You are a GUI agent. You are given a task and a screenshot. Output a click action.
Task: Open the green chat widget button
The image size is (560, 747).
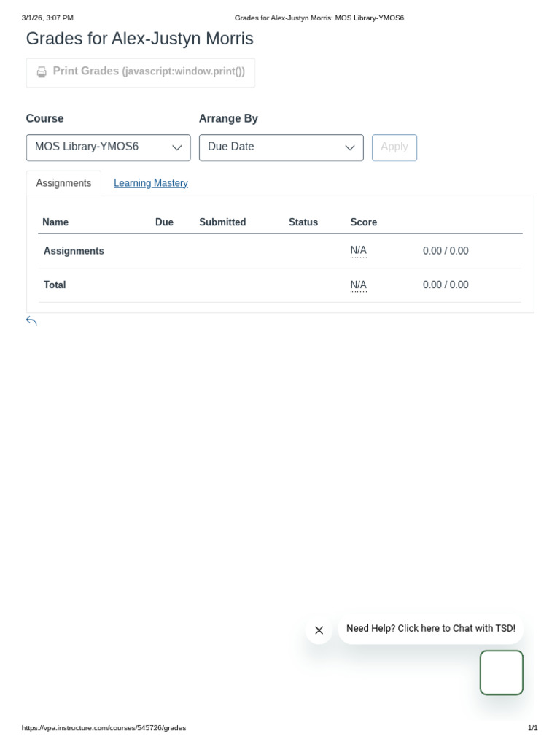point(502,673)
